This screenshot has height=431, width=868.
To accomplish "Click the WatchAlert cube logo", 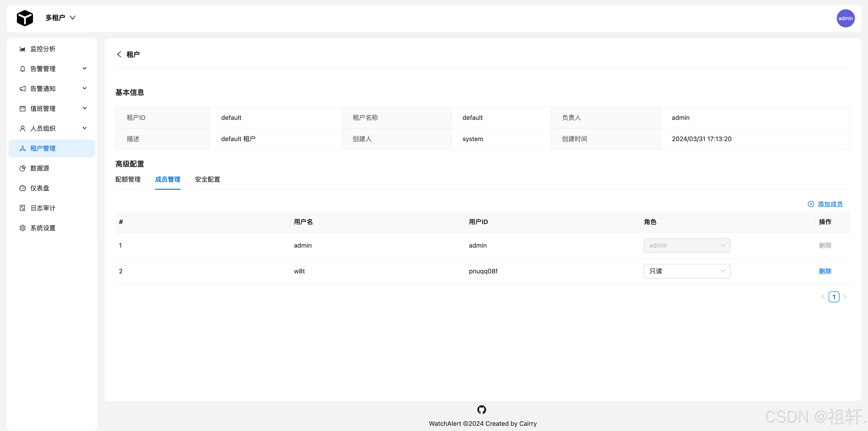I will 25,18.
